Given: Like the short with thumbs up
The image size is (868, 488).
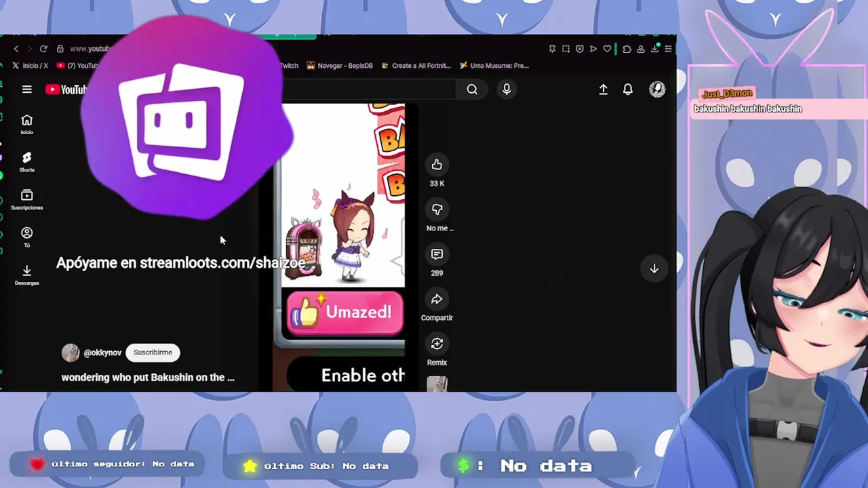Looking at the screenshot, I should (x=437, y=165).
